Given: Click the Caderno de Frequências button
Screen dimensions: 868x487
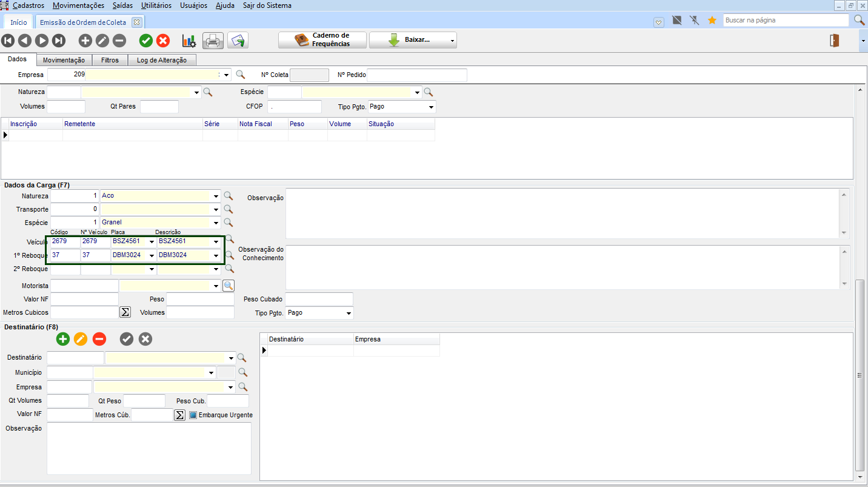Looking at the screenshot, I should [322, 40].
